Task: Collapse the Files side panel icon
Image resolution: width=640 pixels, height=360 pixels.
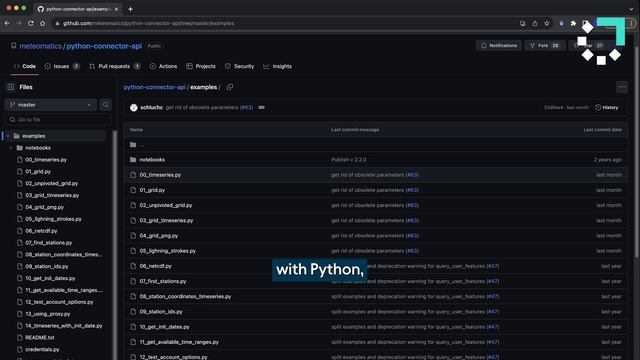Action: pos(11,87)
